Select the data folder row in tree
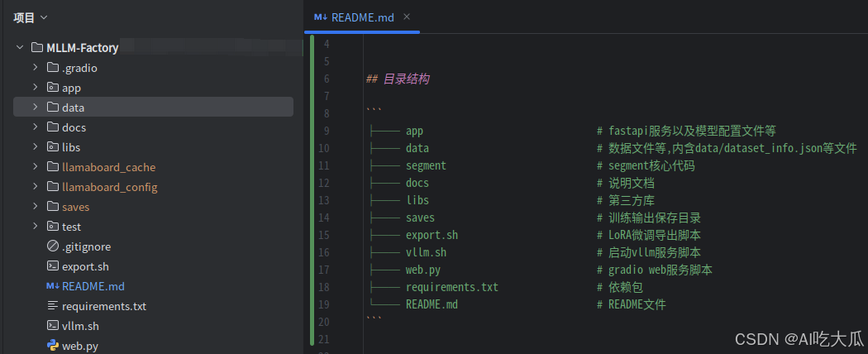Image resolution: width=868 pixels, height=354 pixels. (153, 107)
